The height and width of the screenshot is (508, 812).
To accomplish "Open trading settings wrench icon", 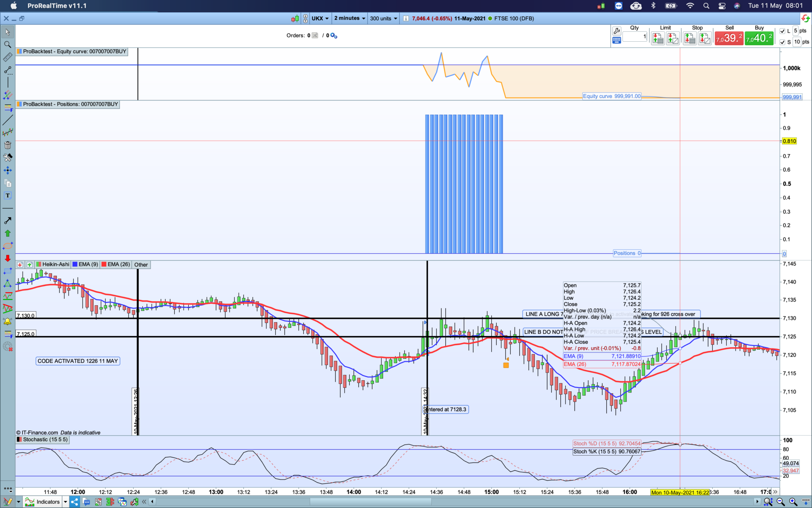I will tap(617, 31).
